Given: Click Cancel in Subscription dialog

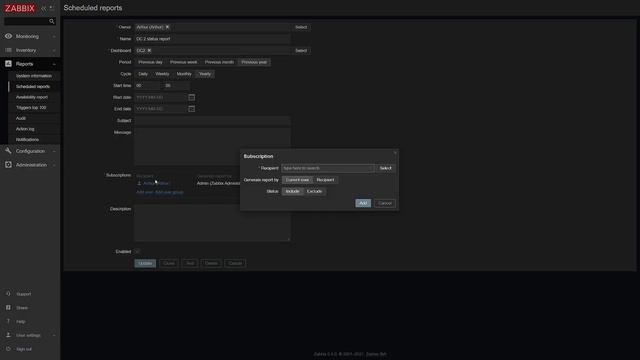Looking at the screenshot, I should 385,203.
